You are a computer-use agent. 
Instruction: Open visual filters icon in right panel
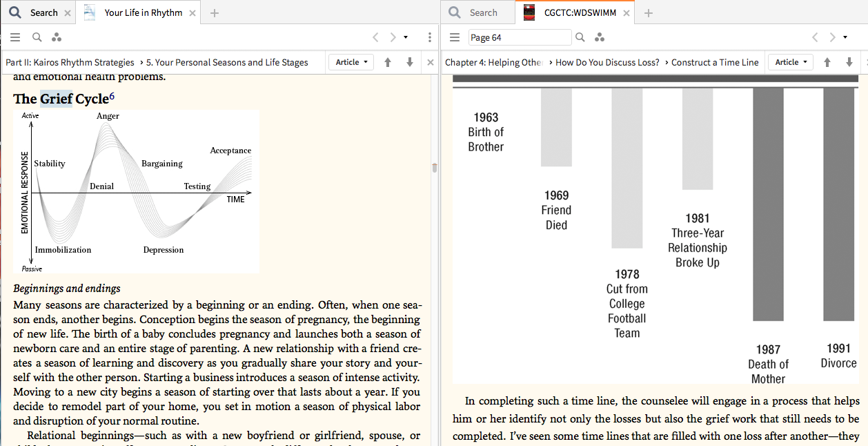(600, 37)
